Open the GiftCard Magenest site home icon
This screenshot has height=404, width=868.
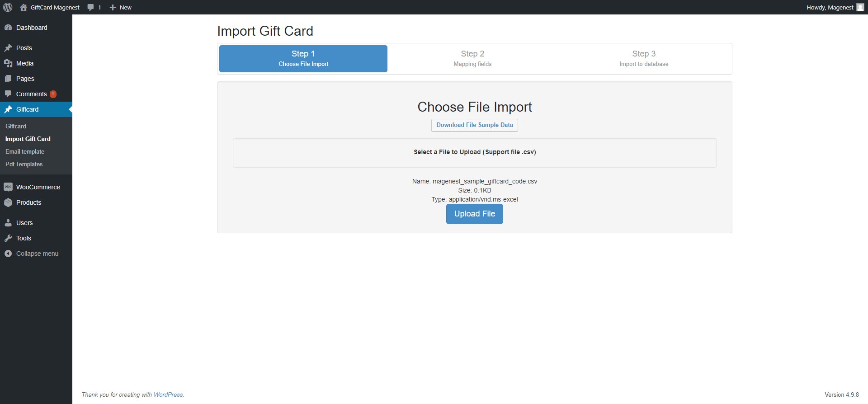coord(24,7)
